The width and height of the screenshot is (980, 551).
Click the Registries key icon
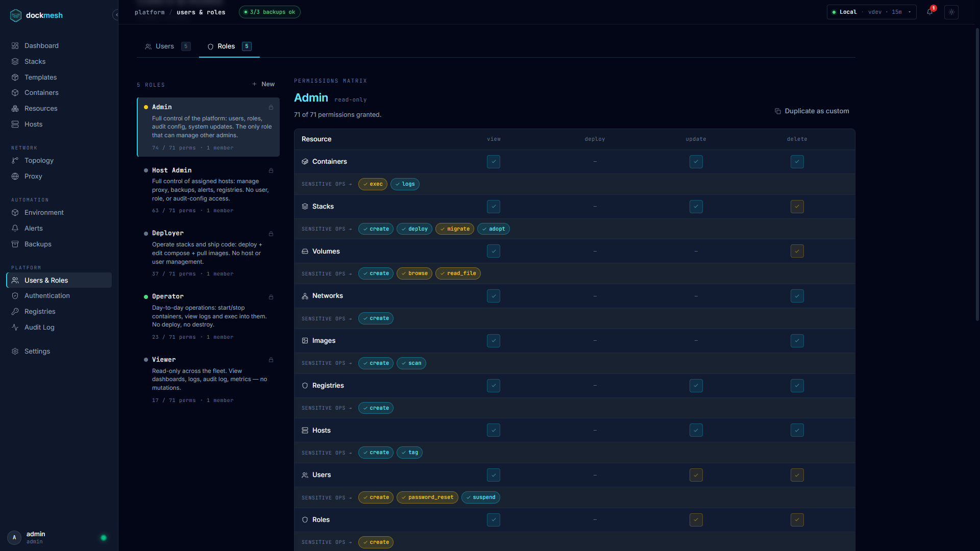pyautogui.click(x=15, y=311)
